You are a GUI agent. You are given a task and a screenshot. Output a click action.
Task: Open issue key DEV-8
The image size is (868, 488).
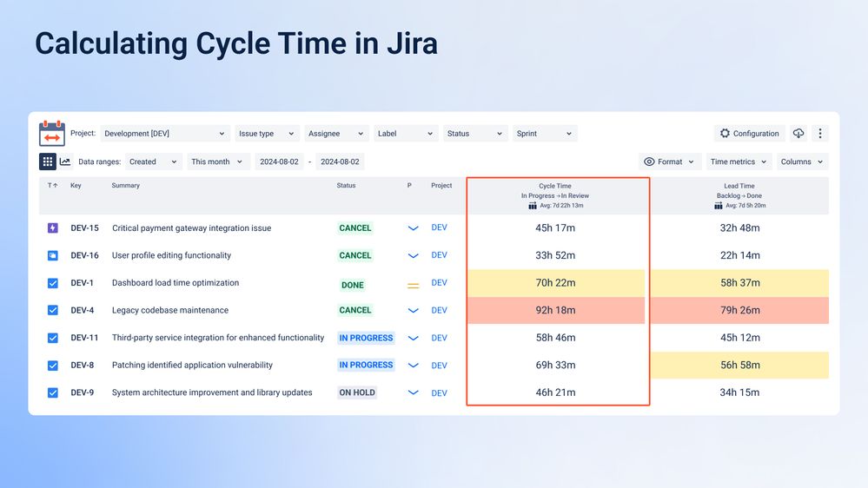click(x=82, y=366)
